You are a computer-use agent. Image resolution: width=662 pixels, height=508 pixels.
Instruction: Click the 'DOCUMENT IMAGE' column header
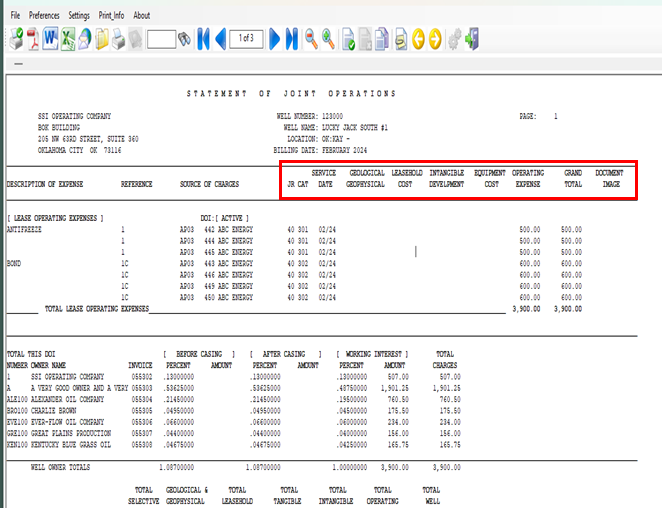tap(609, 178)
